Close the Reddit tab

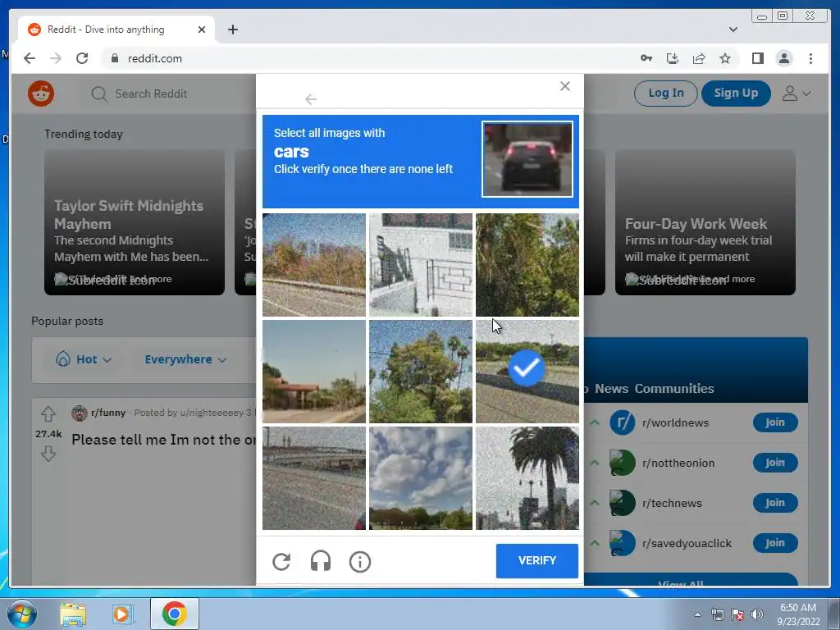(202, 30)
